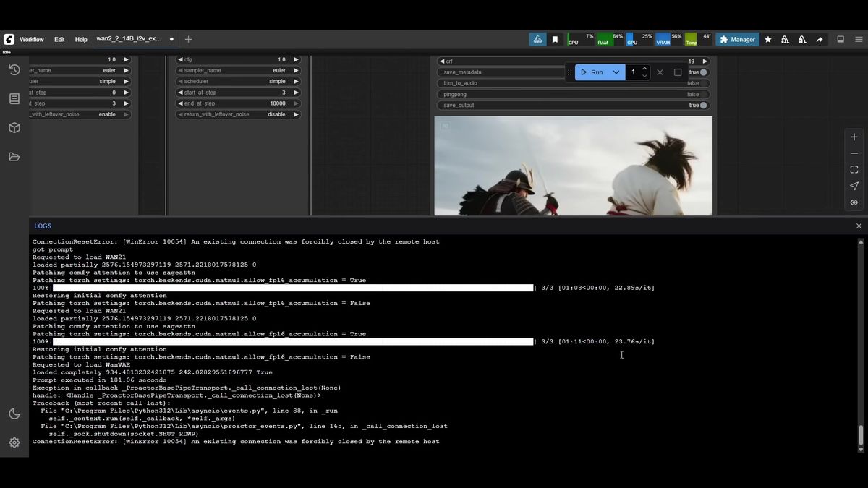Click the GPU usage monitor
This screenshot has height=488, width=868.
tap(639, 39)
